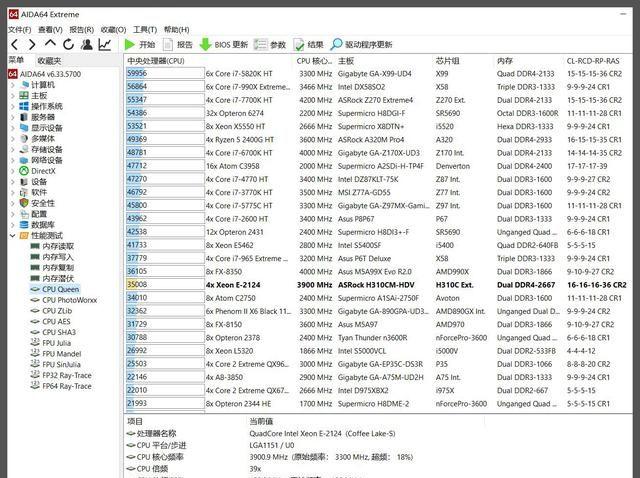Select the 计算机 node icon in tree

24,84
